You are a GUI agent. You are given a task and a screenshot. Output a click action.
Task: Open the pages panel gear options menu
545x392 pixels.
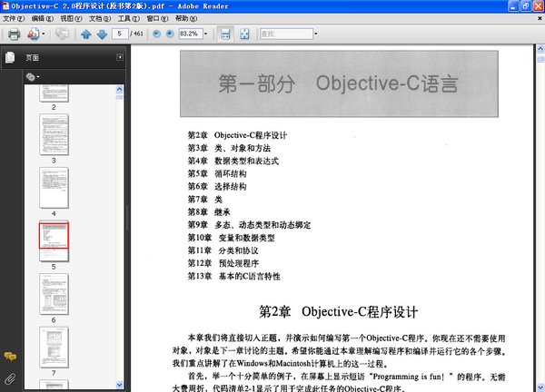click(x=33, y=77)
